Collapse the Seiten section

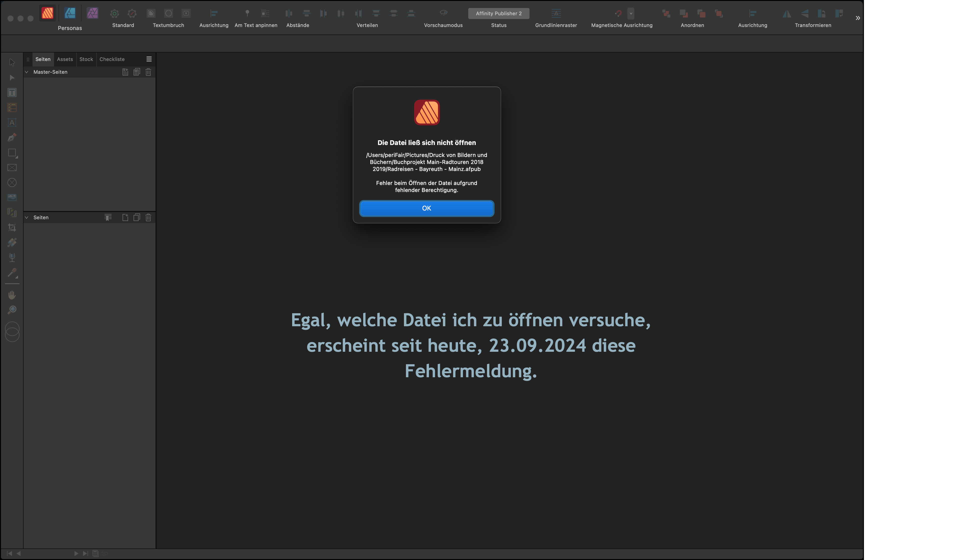pyautogui.click(x=27, y=217)
